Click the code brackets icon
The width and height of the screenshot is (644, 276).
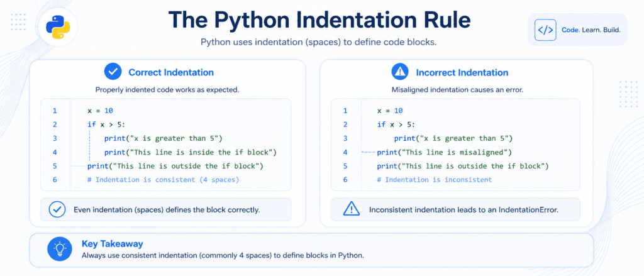pos(545,30)
